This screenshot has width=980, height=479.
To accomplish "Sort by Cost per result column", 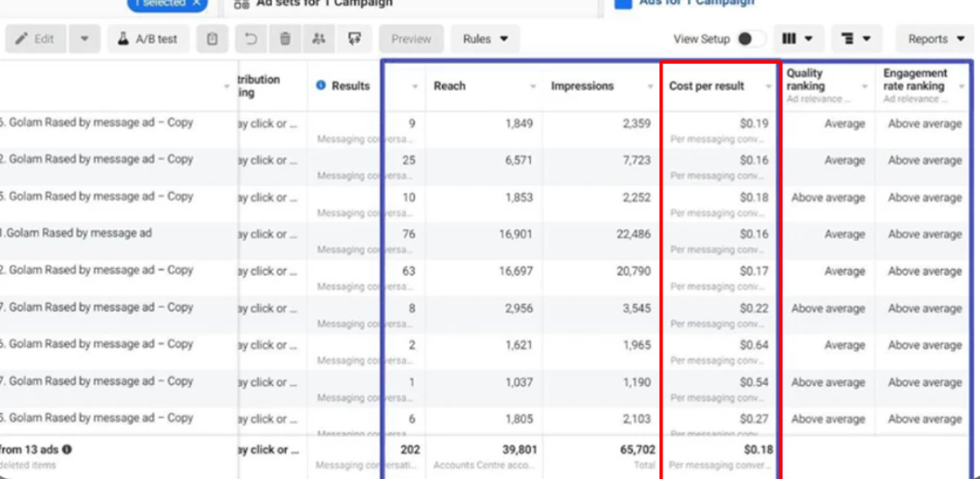I will point(707,86).
